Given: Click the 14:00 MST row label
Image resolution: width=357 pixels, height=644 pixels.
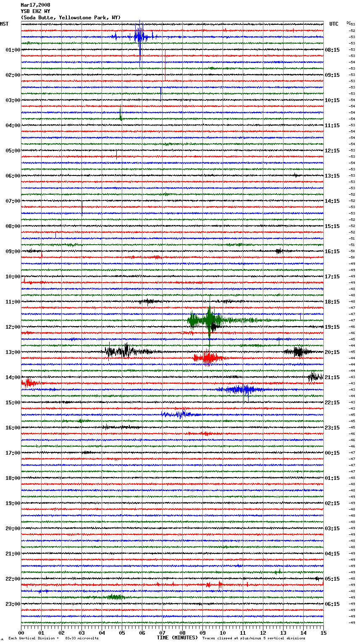Looking at the screenshot, I should click(x=13, y=377).
